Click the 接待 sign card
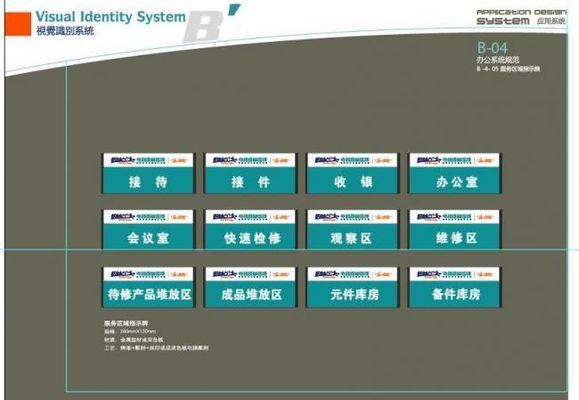The height and width of the screenshot is (400, 579). pyautogui.click(x=148, y=173)
